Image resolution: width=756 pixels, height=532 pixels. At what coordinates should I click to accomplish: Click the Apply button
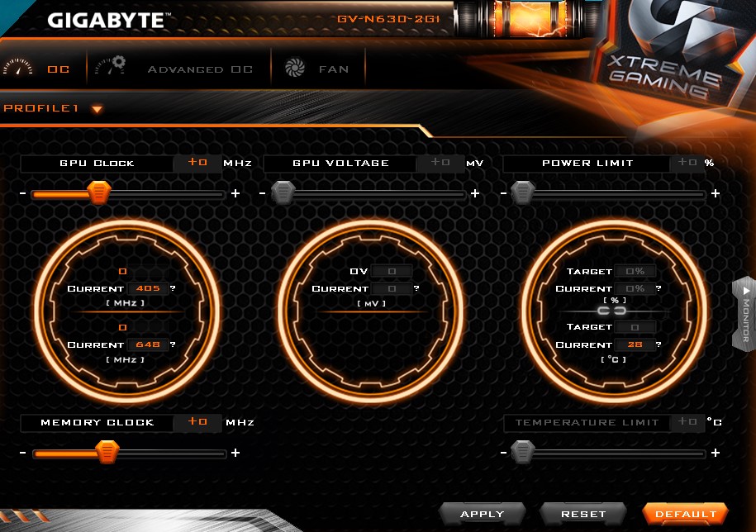coord(483,514)
